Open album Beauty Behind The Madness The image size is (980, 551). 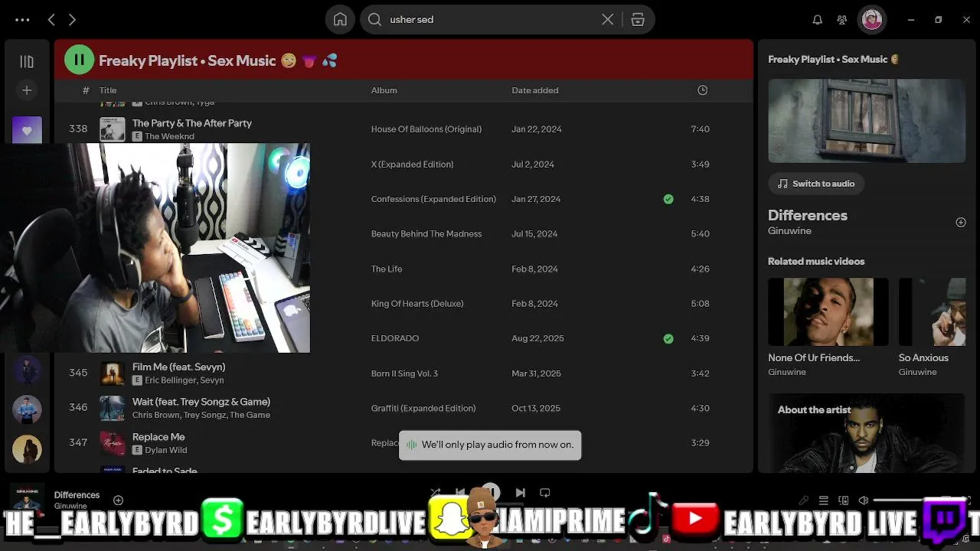coord(426,234)
